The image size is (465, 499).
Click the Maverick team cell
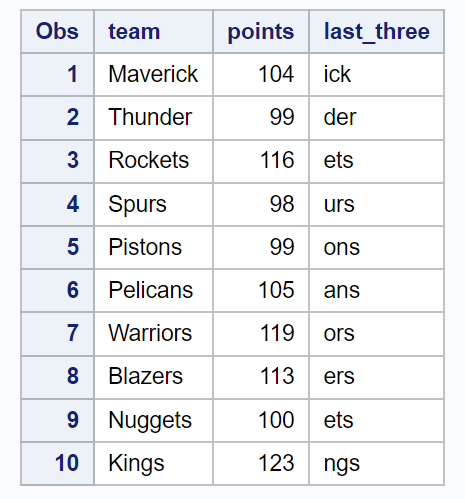154,74
